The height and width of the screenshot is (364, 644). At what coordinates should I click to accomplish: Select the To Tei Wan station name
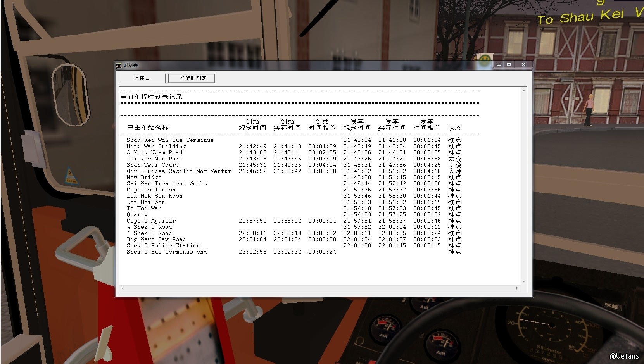point(144,208)
